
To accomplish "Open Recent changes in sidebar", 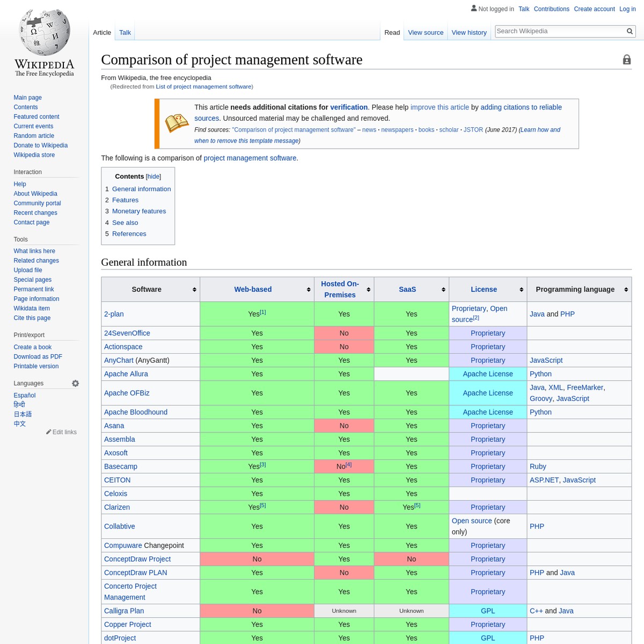I will click(35, 213).
